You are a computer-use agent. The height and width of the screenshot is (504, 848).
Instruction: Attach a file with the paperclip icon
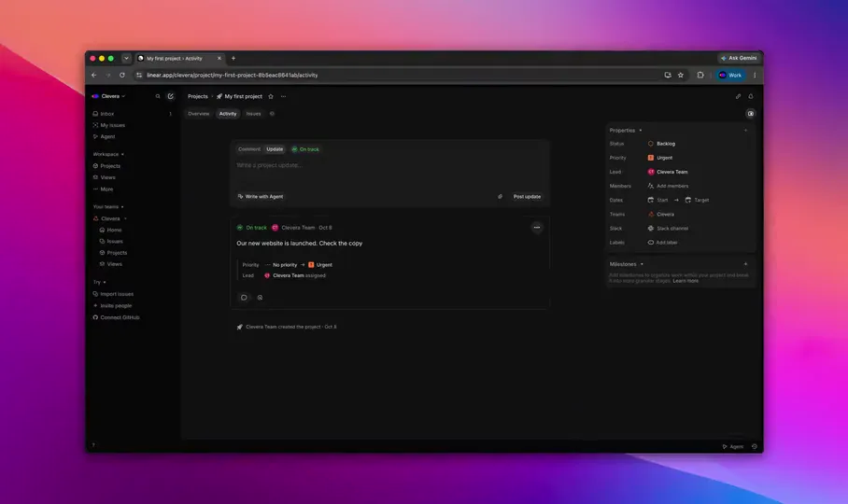point(500,197)
